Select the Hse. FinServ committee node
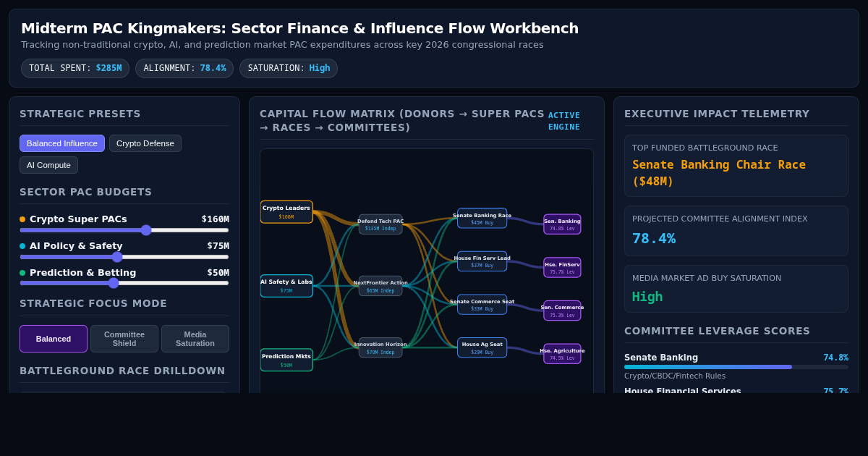 (x=562, y=268)
